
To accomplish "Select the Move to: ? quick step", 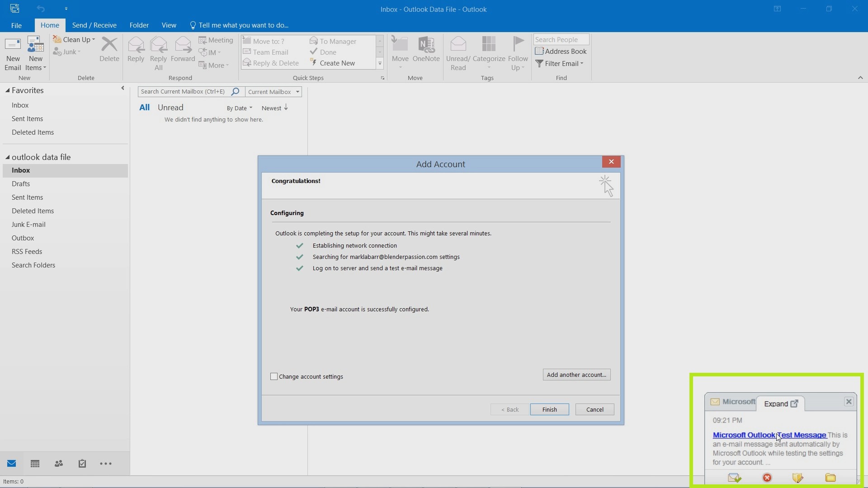I will (x=264, y=41).
